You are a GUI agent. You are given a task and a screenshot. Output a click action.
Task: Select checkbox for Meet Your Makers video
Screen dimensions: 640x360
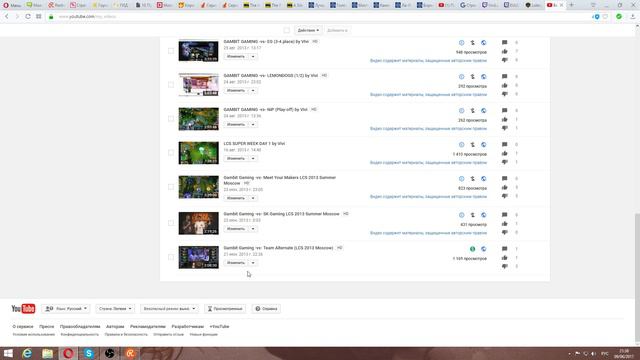coord(171,187)
